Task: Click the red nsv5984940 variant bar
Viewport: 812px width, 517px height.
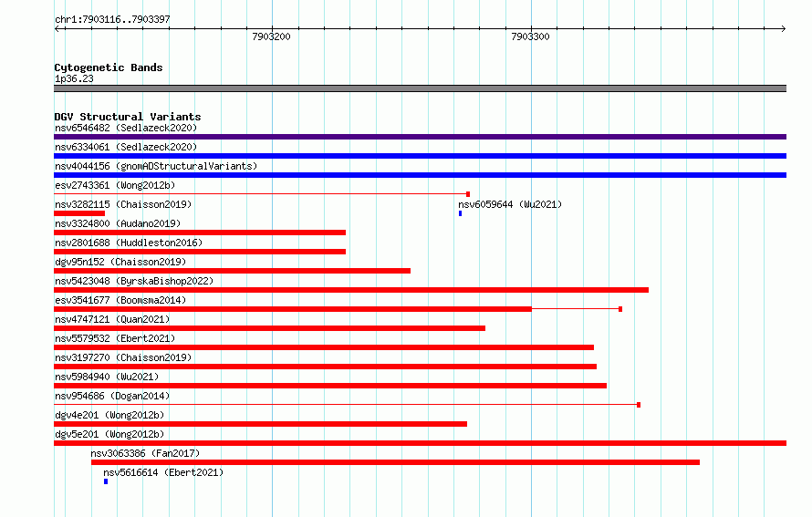Action: tap(330, 386)
